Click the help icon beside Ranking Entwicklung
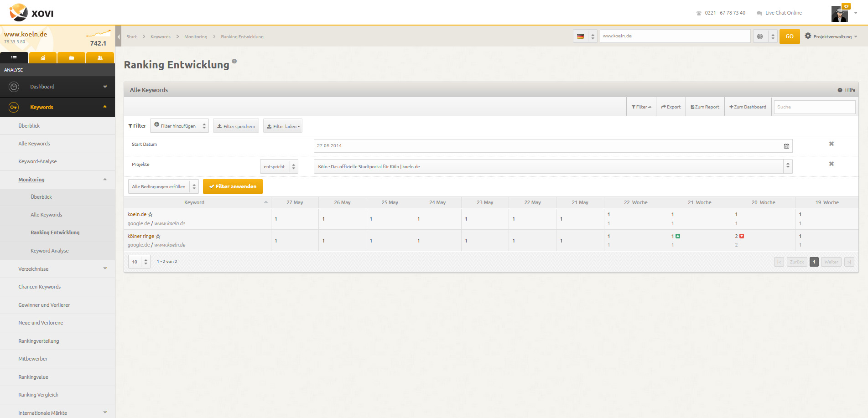 234,61
